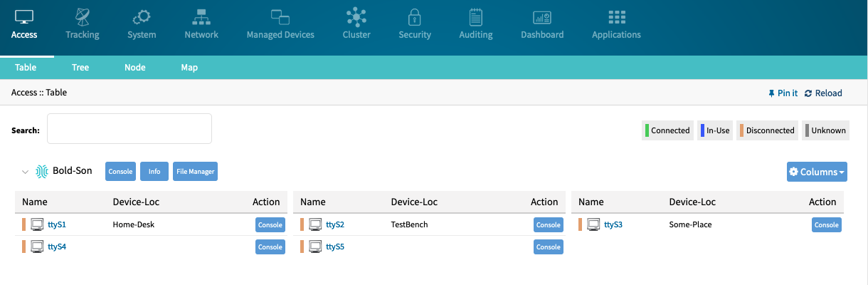
Task: Open the Auditing clipboard icon
Action: [476, 16]
